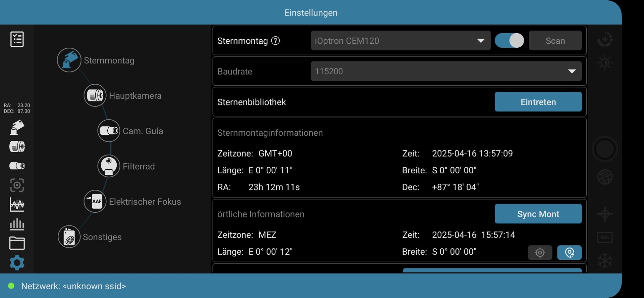Click the mount time 13:57:09 value

click(x=472, y=154)
